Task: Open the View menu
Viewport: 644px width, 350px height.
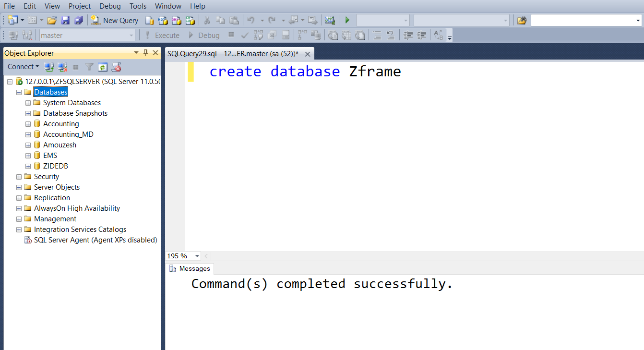Action: [52, 6]
